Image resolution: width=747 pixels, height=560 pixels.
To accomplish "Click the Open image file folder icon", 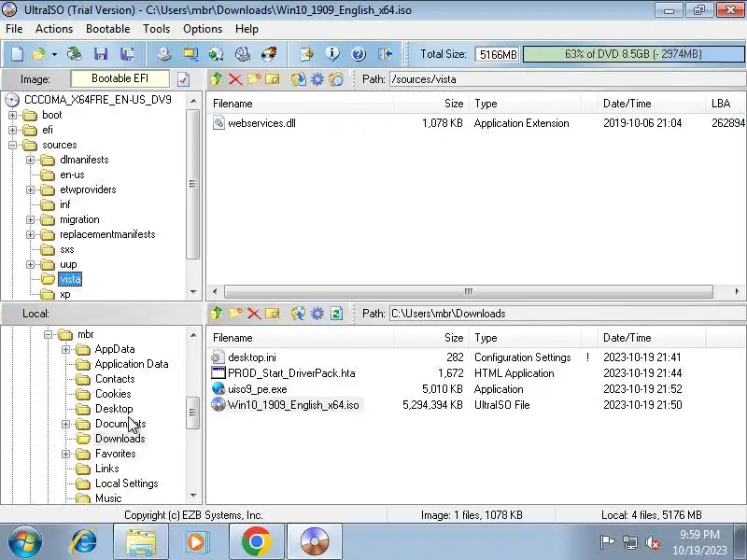I will (x=38, y=54).
